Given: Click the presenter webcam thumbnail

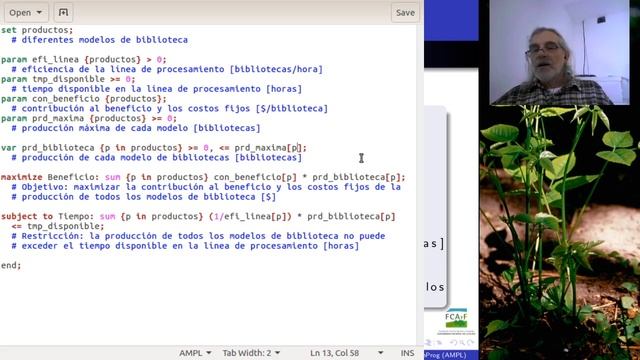Looking at the screenshot, I should (559, 52).
